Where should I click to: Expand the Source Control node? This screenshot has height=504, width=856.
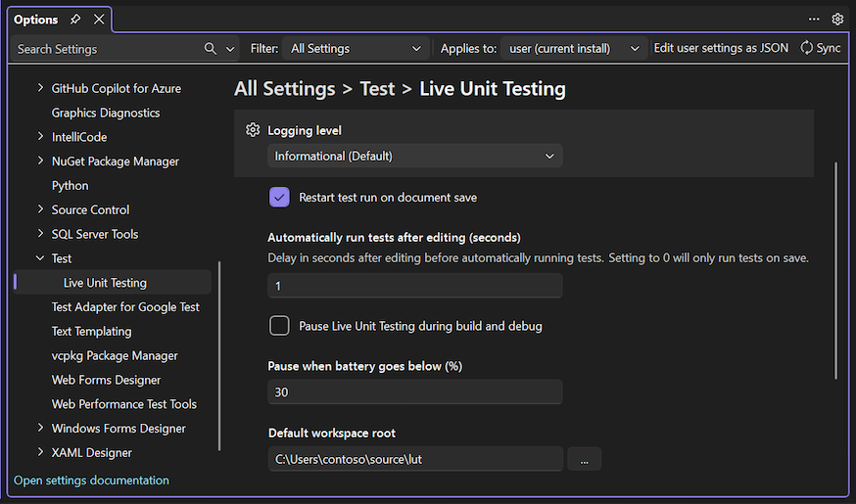[x=40, y=210]
